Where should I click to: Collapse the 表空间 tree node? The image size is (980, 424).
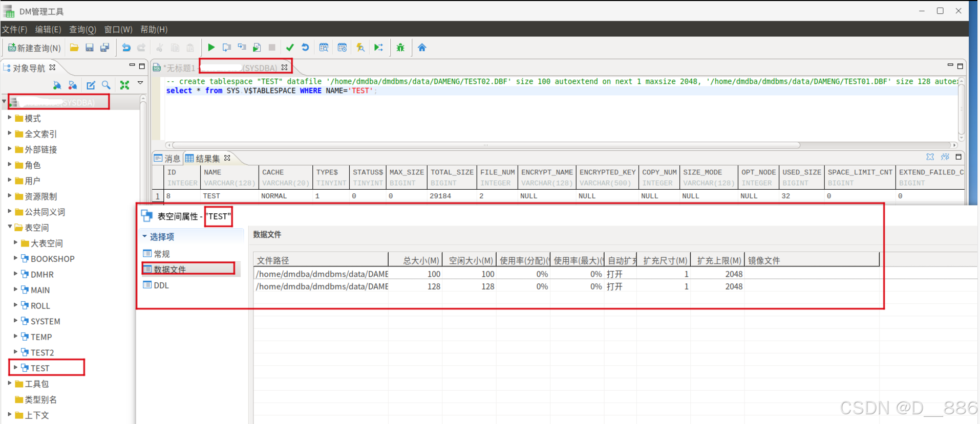[9, 227]
